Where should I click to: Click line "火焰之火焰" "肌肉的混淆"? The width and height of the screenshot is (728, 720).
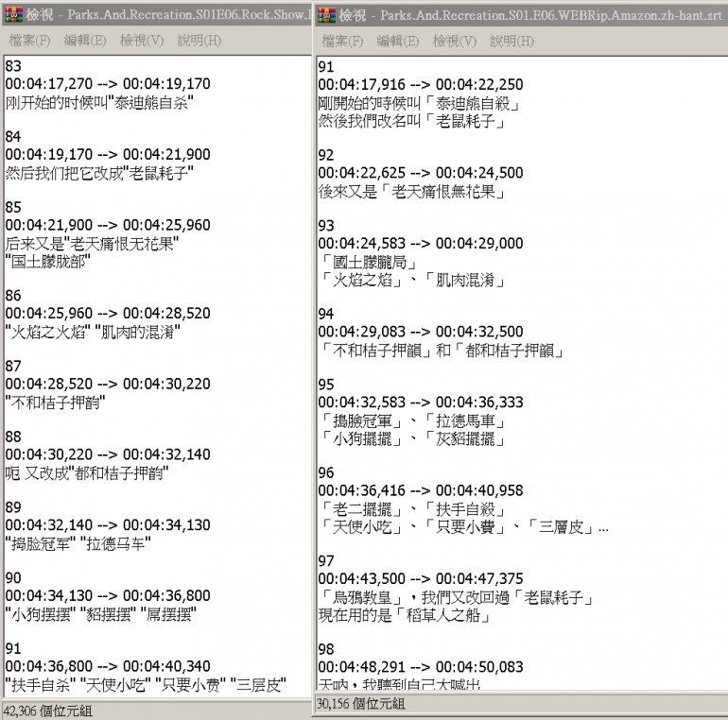point(93,332)
